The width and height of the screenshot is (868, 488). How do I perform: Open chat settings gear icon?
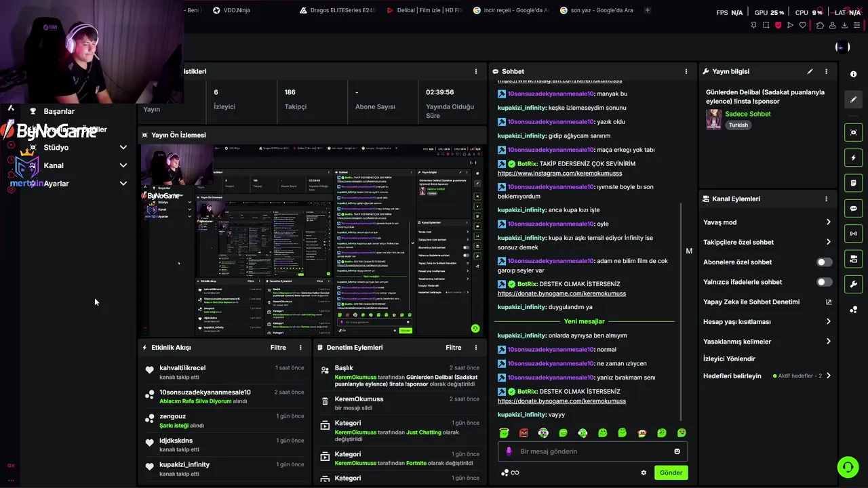pyautogui.click(x=644, y=472)
